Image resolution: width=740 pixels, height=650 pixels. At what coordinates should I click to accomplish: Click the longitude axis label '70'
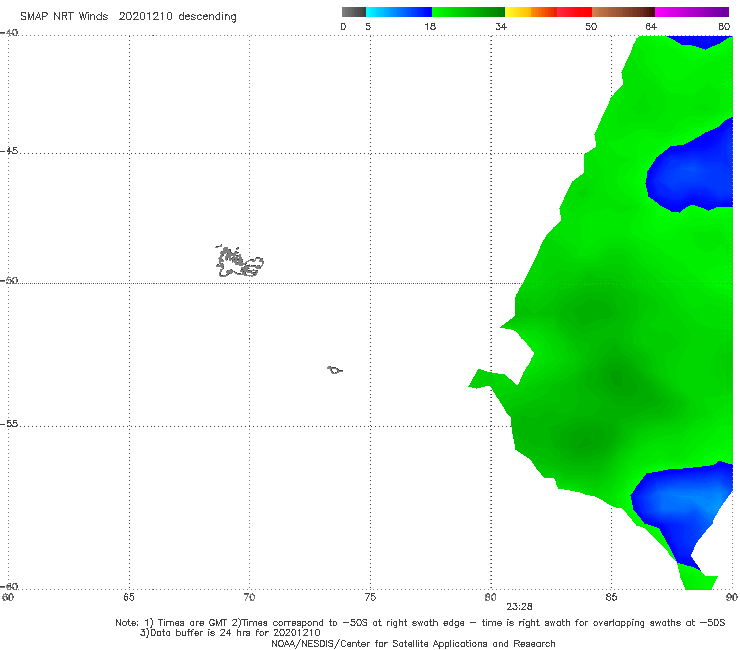coord(249,597)
